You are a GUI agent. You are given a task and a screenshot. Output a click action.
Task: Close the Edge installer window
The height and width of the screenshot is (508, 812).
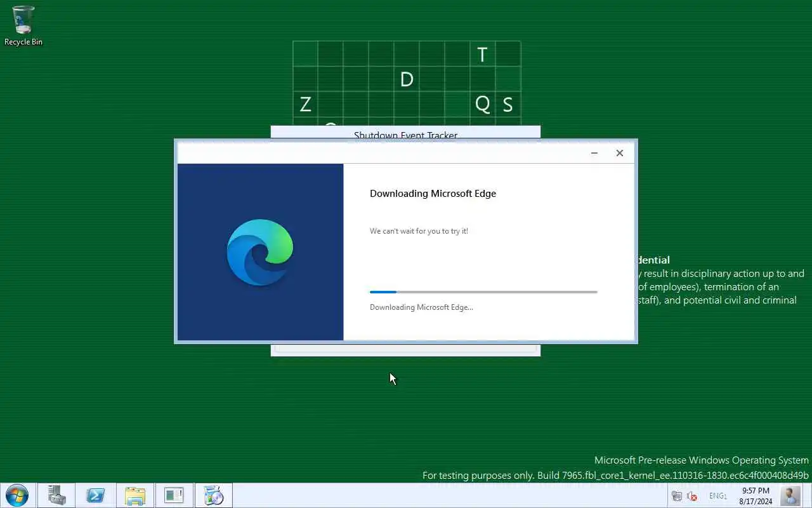(x=620, y=153)
